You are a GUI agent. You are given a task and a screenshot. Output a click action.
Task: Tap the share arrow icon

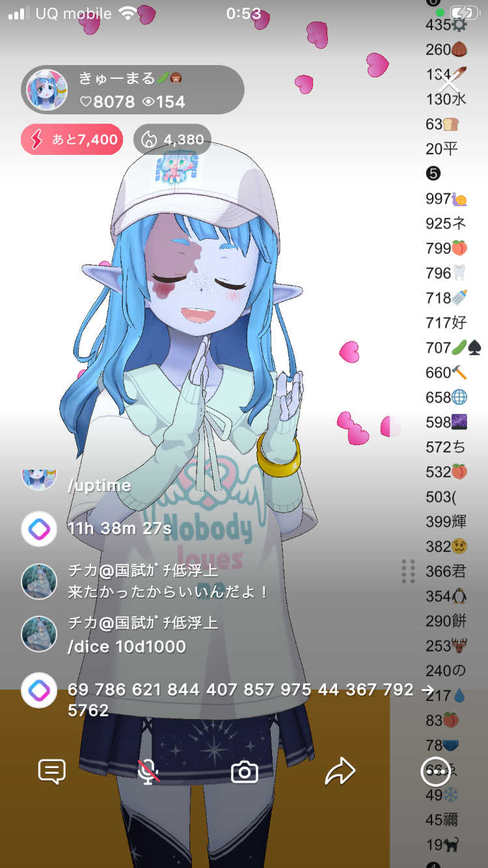point(340,772)
